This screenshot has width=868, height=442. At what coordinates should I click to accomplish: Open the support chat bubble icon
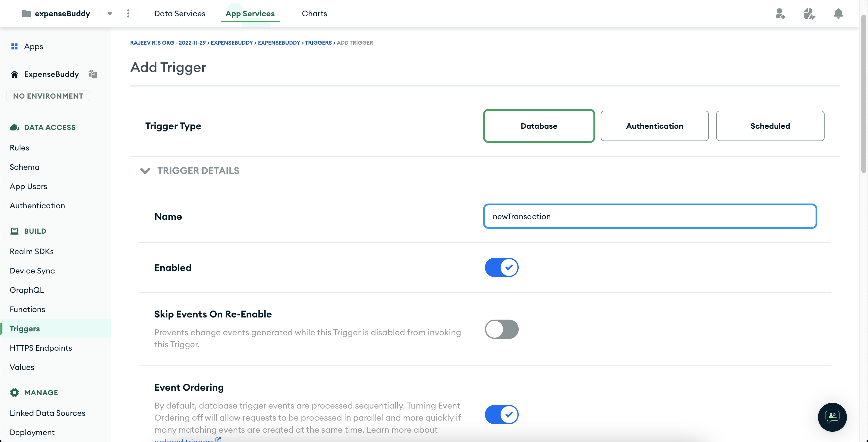832,417
